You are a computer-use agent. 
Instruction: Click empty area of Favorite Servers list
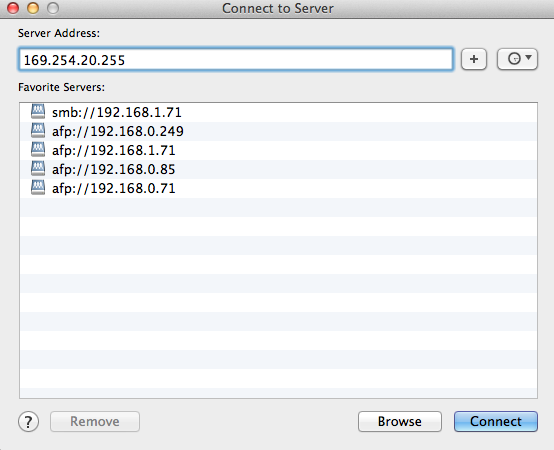coord(278,297)
